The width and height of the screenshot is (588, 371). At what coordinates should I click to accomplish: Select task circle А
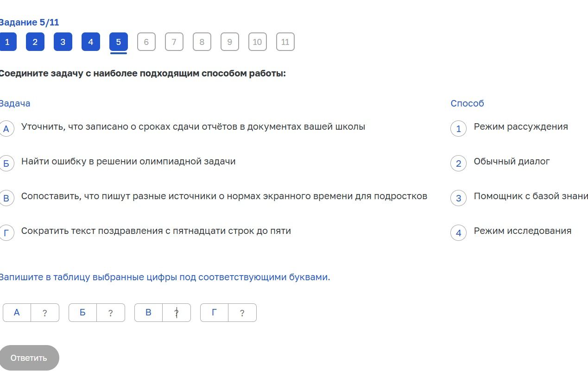pos(6,129)
